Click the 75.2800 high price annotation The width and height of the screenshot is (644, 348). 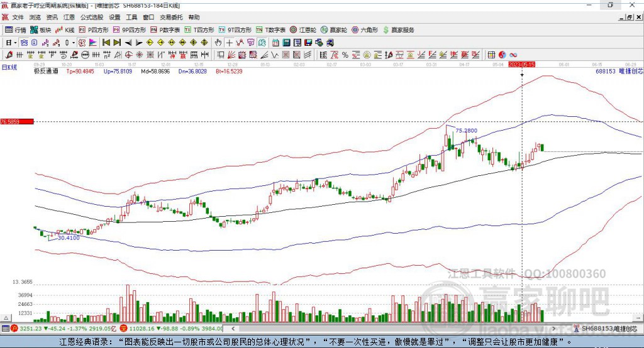466,131
